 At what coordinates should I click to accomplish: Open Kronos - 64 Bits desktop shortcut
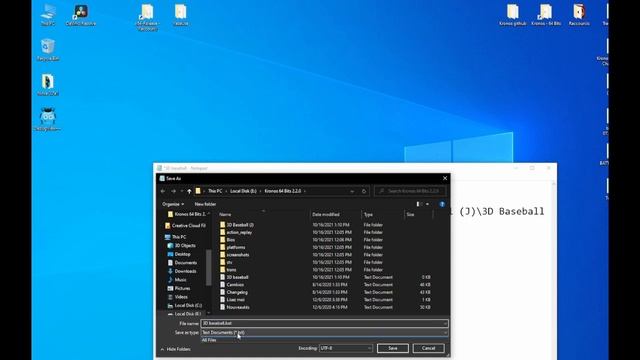click(546, 15)
